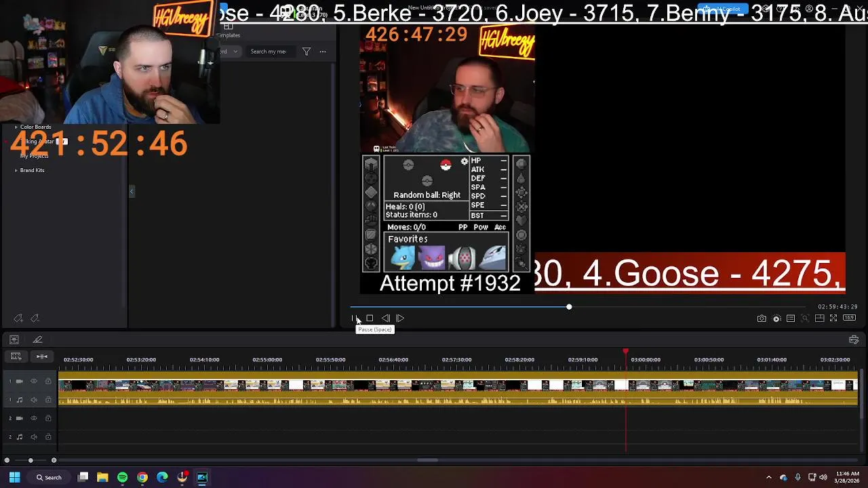This screenshot has width=868, height=488.
Task: Open Spotify from the taskbar
Action: point(122,477)
